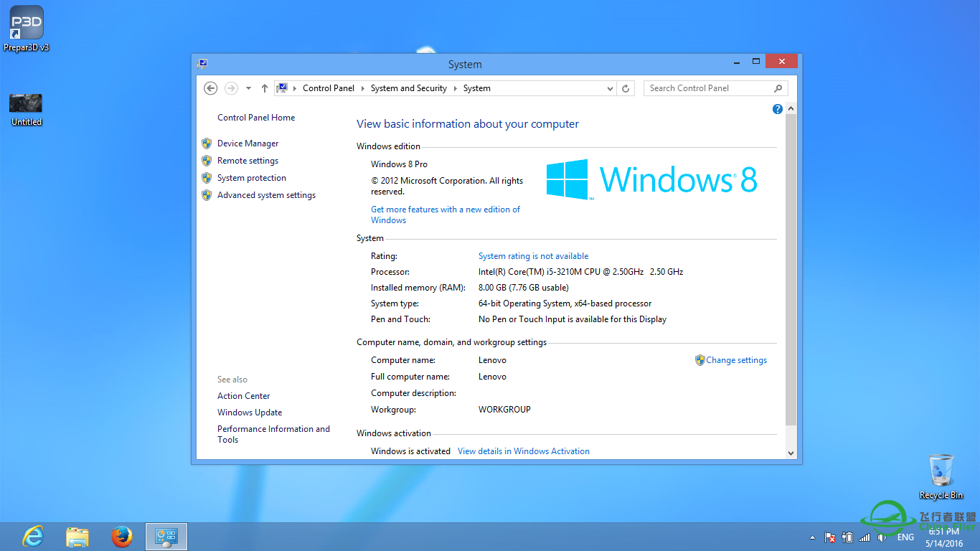
Task: Click the volume icon in the system tray
Action: click(882, 537)
